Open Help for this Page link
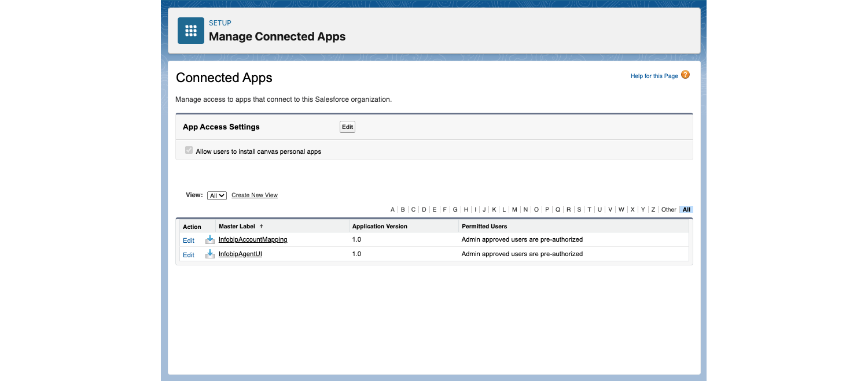The width and height of the screenshot is (868, 381). [x=654, y=76]
